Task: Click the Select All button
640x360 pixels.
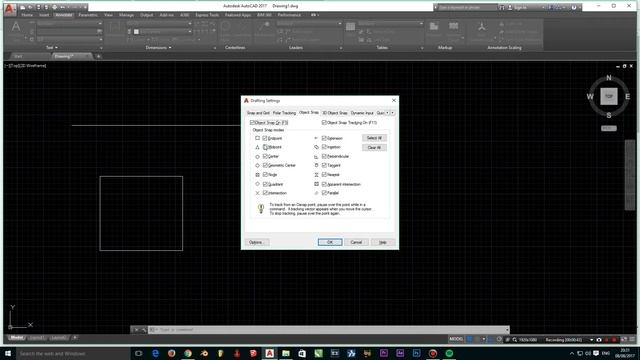Action: point(374,138)
